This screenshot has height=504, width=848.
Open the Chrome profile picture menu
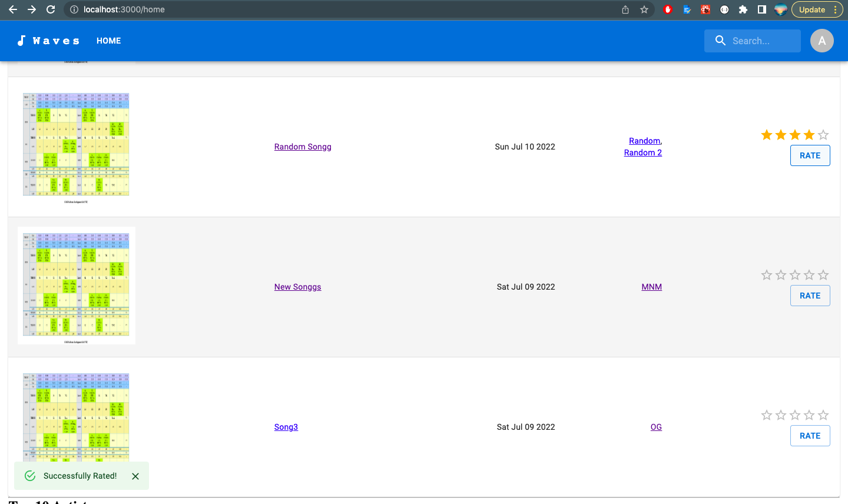pyautogui.click(x=780, y=9)
